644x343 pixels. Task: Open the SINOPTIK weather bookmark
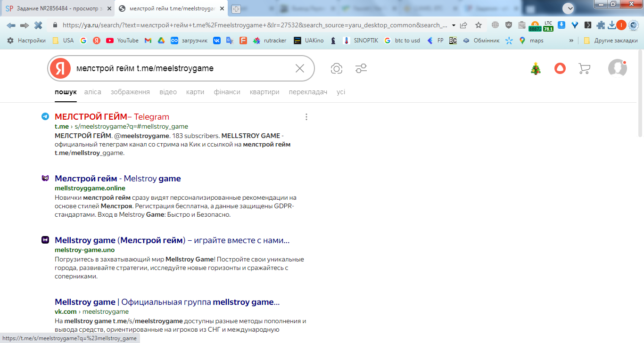click(x=360, y=41)
